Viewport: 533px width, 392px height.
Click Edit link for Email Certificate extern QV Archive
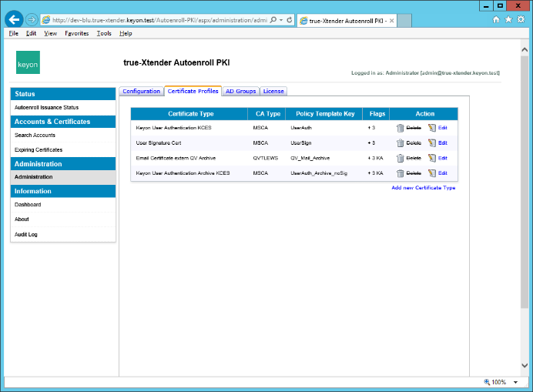click(x=443, y=158)
